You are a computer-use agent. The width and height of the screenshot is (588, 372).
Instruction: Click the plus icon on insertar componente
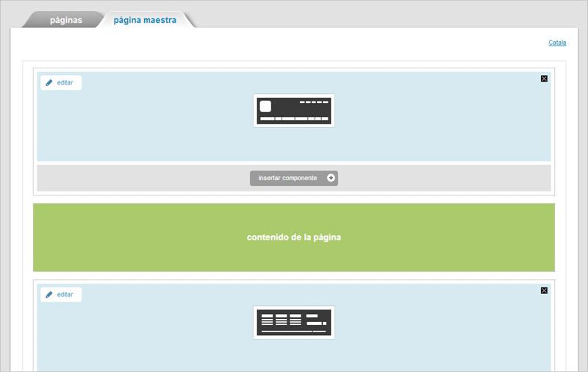click(331, 178)
